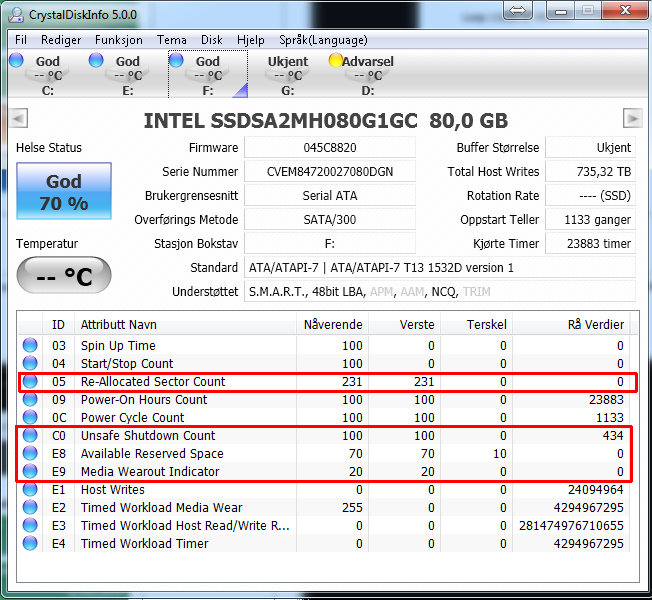The width and height of the screenshot is (652, 600).
Task: Select the Spin Up Time attribute name
Action: (x=118, y=346)
